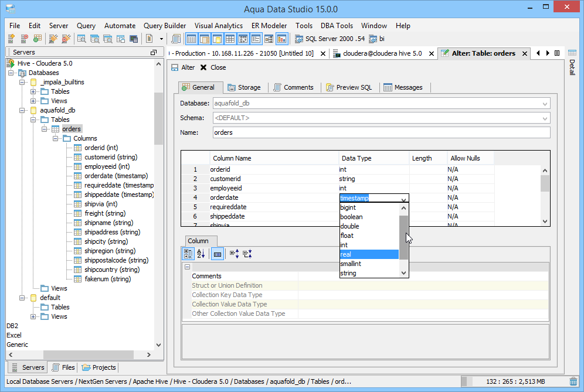Click the bi connection icon in toolbar
Viewport: 584px width, 392px height.
(x=372, y=39)
